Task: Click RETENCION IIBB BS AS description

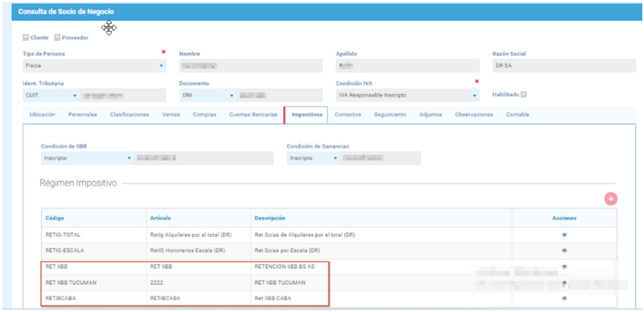Action: click(285, 267)
